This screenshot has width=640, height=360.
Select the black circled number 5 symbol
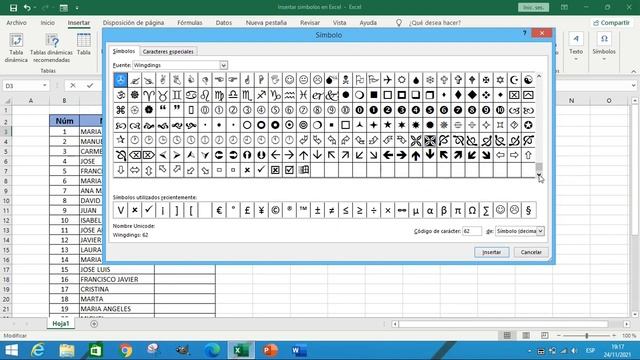(x=430, y=110)
